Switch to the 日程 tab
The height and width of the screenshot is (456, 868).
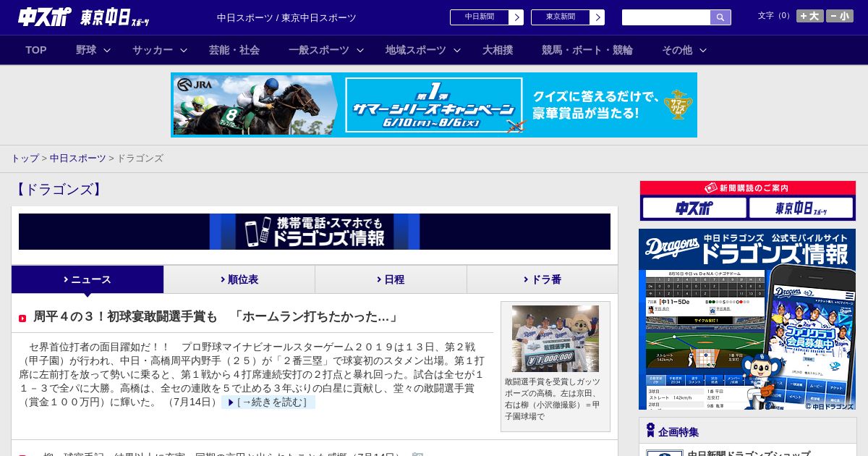[391, 279]
